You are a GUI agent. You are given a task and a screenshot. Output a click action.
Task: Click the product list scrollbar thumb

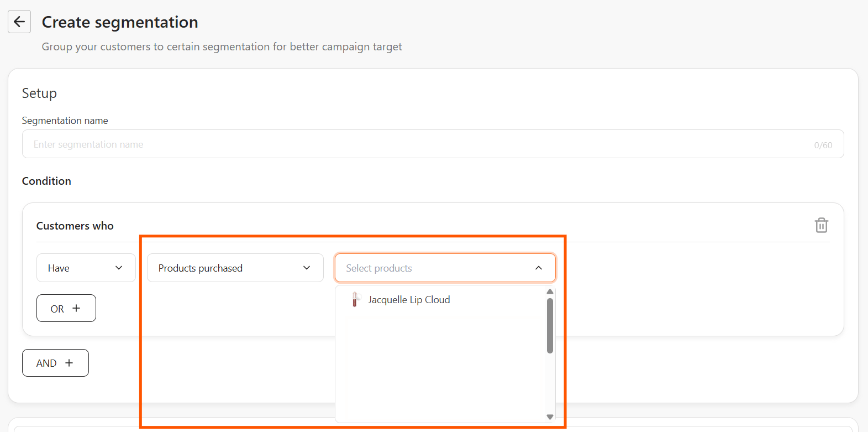(550, 326)
